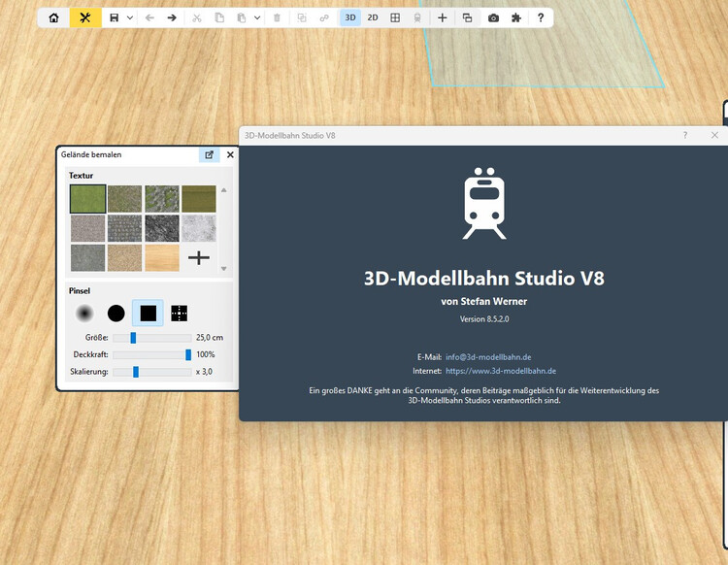Take a screenshot with camera icon
This screenshot has height=565, width=728.
[493, 18]
